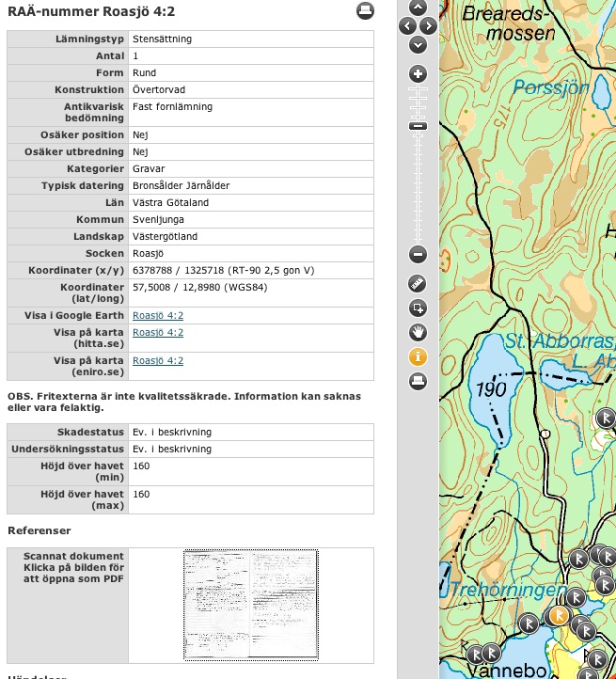
Task: Click the orange highlighted site marker on map
Action: tap(559, 616)
